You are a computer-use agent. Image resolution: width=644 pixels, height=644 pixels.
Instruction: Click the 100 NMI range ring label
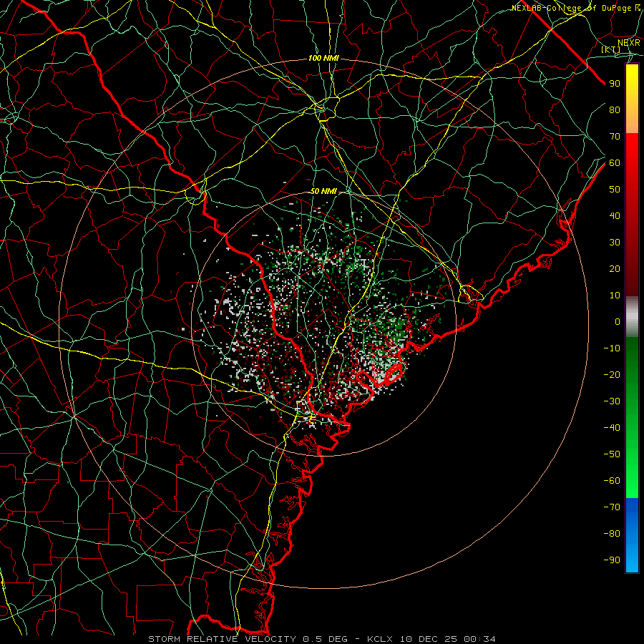click(x=323, y=59)
